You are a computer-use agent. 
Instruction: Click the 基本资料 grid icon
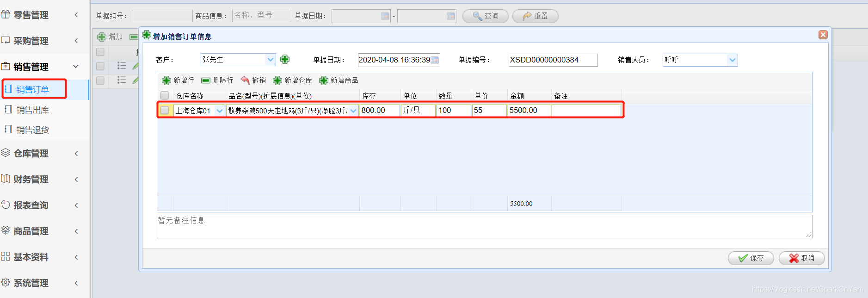pyautogui.click(x=6, y=256)
